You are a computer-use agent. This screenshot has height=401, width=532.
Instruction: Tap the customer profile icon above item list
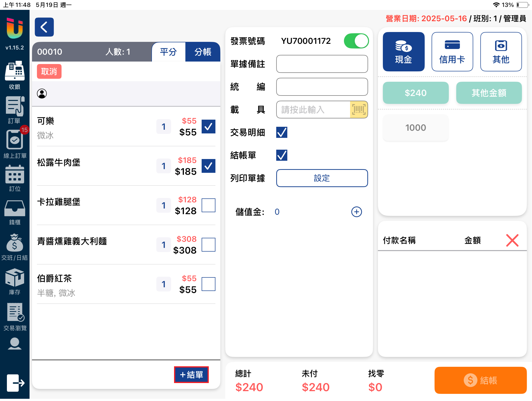tap(42, 94)
